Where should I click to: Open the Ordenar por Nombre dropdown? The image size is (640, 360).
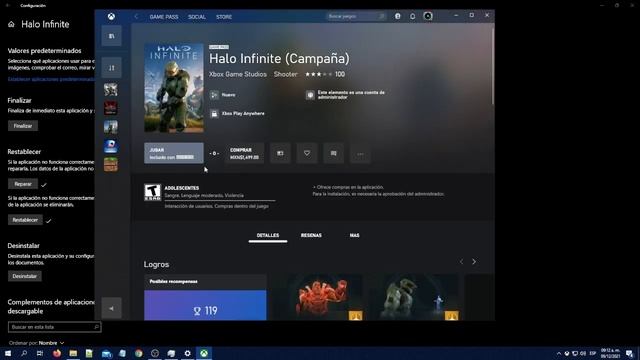pyautogui.click(x=36, y=343)
